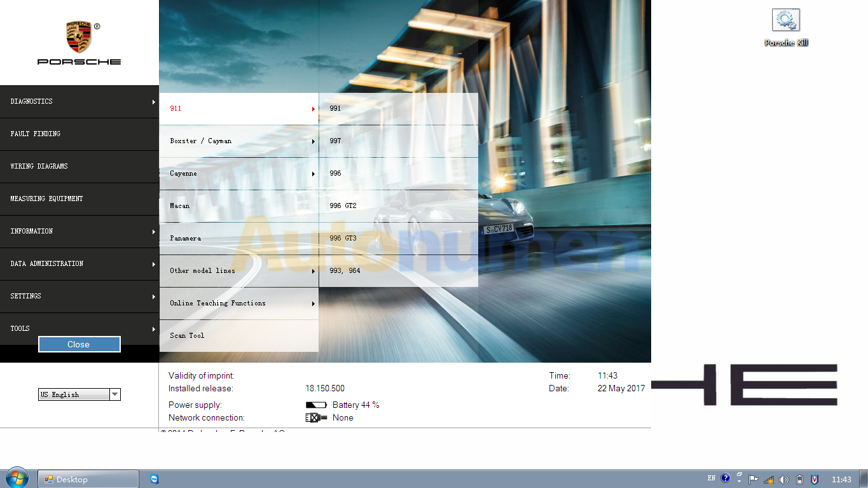Expand the TOOLS submenu arrow
868x488 pixels.
point(154,329)
